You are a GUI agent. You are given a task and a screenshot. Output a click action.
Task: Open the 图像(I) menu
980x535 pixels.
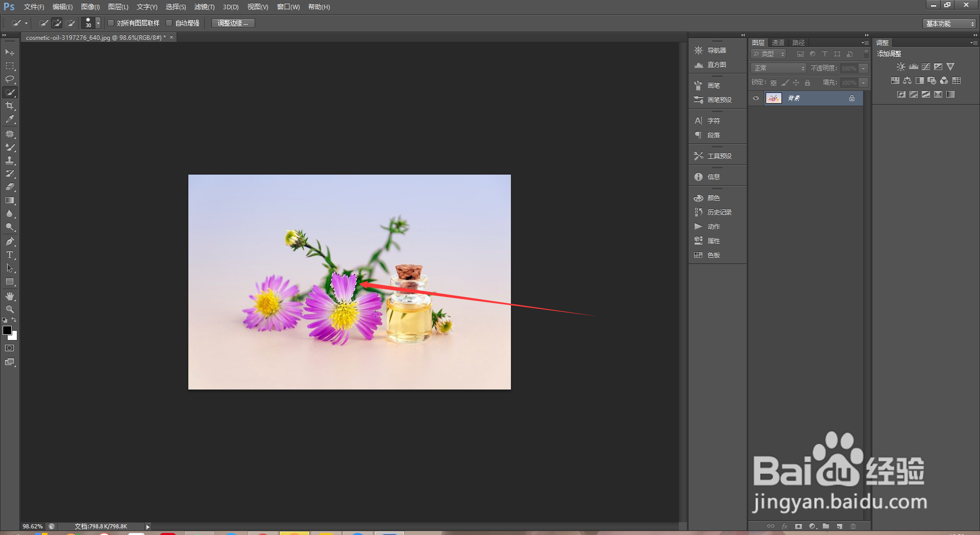click(90, 7)
